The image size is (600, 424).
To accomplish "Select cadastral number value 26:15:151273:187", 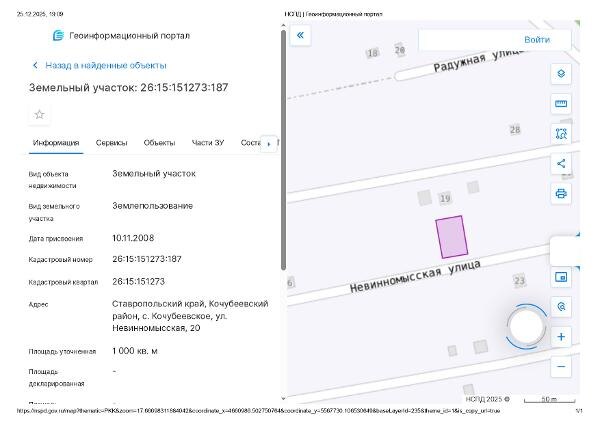I will click(147, 259).
